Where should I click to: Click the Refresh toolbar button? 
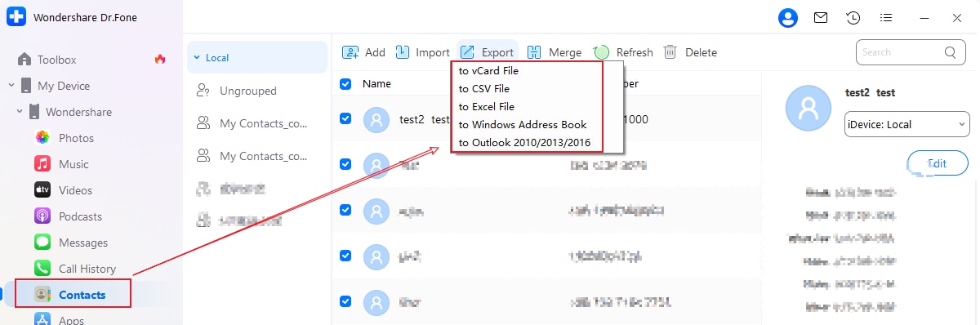point(623,52)
